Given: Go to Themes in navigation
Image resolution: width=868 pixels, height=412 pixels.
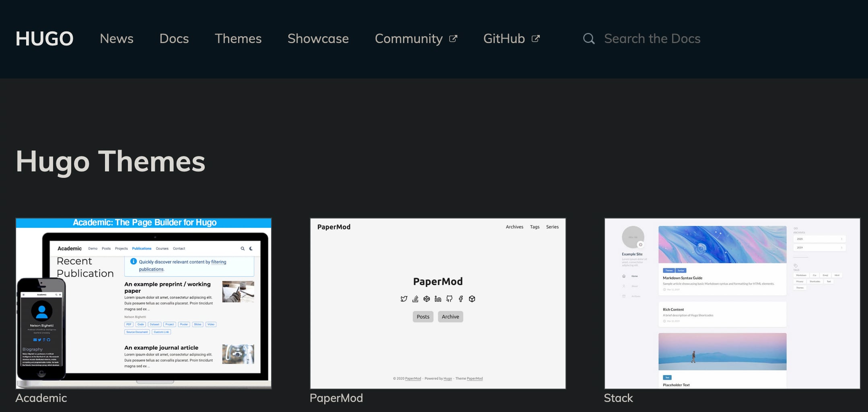Looking at the screenshot, I should point(238,39).
